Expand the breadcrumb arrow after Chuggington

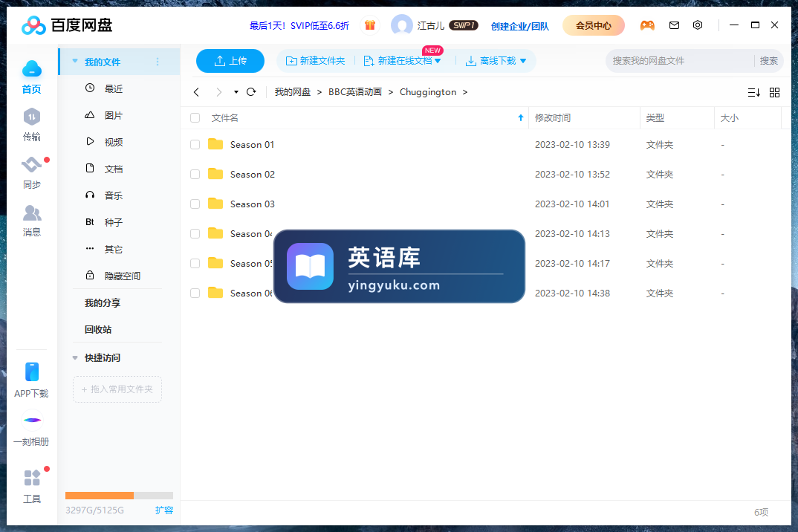click(465, 92)
